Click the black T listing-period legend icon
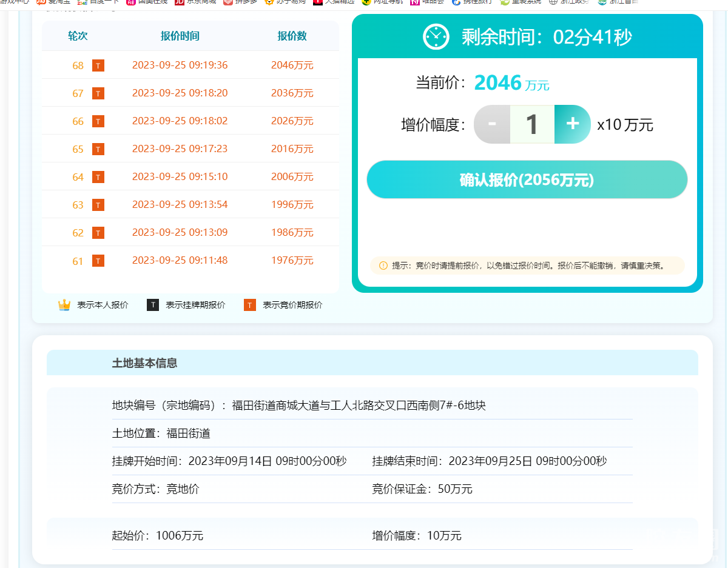This screenshot has width=728, height=568. pyautogui.click(x=153, y=305)
